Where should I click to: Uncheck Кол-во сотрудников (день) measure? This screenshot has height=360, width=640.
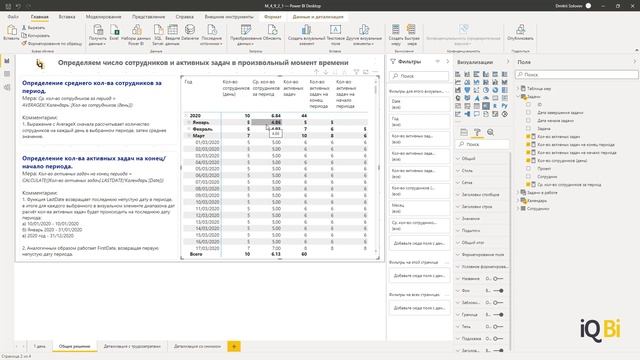click(x=529, y=160)
